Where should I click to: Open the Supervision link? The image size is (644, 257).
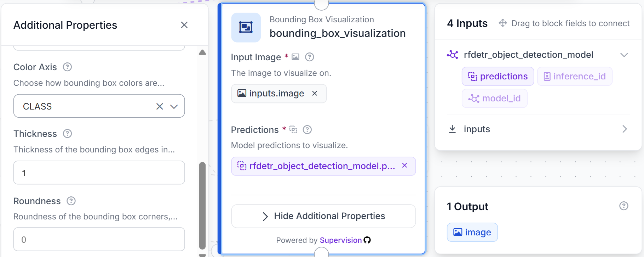341,240
